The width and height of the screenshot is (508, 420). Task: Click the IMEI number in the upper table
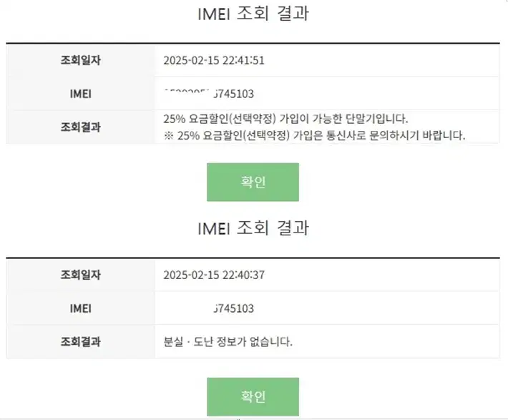(x=209, y=94)
